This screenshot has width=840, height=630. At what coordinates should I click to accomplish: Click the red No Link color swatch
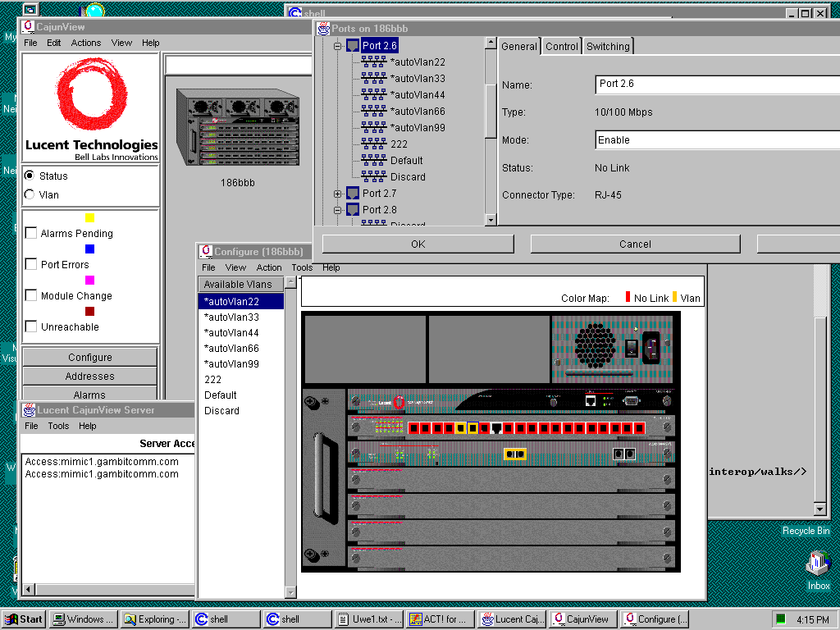click(x=628, y=298)
